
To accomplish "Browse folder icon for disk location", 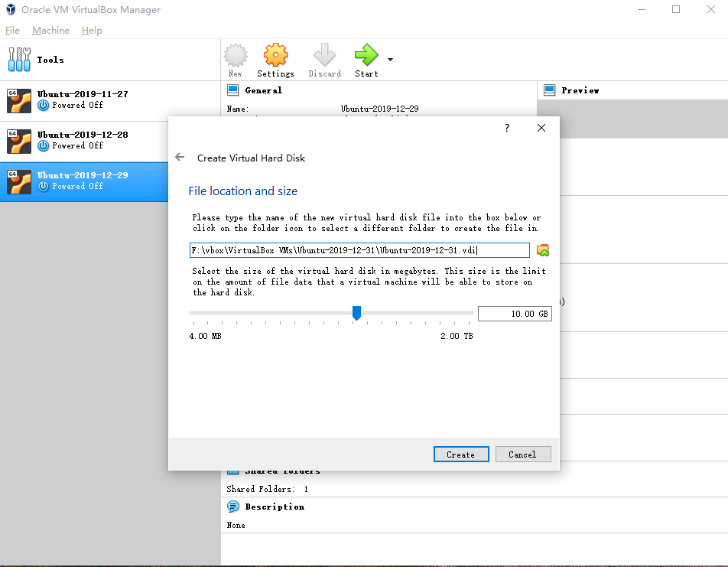I will pos(543,250).
